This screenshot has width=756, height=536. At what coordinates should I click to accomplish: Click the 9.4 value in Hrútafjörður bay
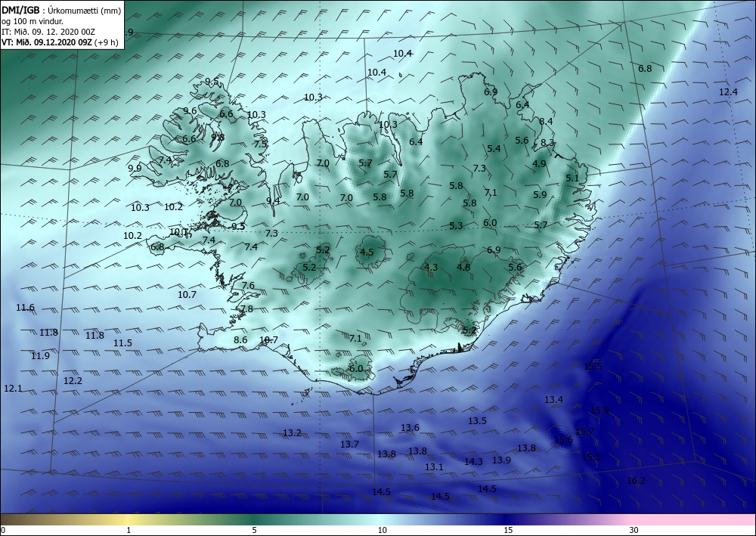pos(273,200)
